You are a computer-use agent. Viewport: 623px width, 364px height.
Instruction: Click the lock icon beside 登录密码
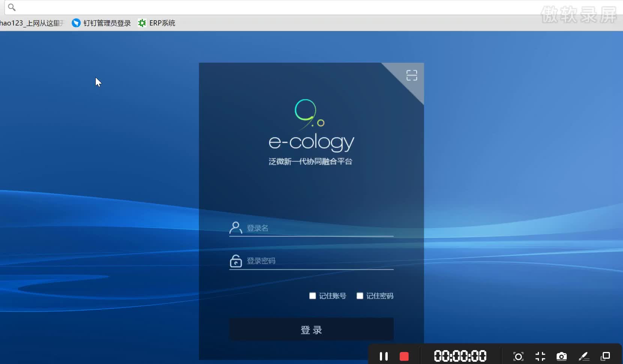[236, 261]
